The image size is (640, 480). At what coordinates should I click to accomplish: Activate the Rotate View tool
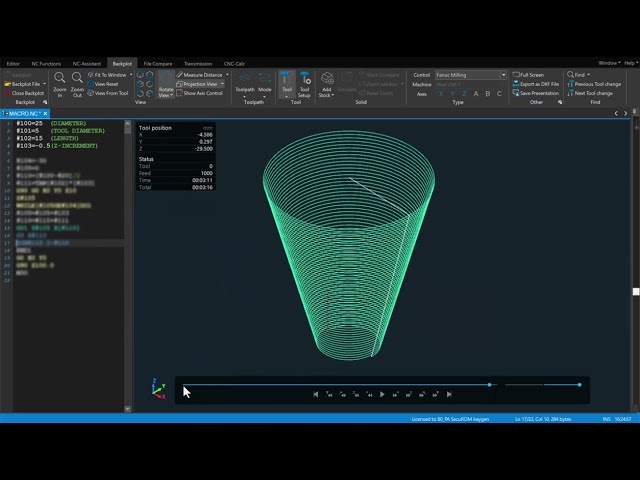(x=166, y=84)
